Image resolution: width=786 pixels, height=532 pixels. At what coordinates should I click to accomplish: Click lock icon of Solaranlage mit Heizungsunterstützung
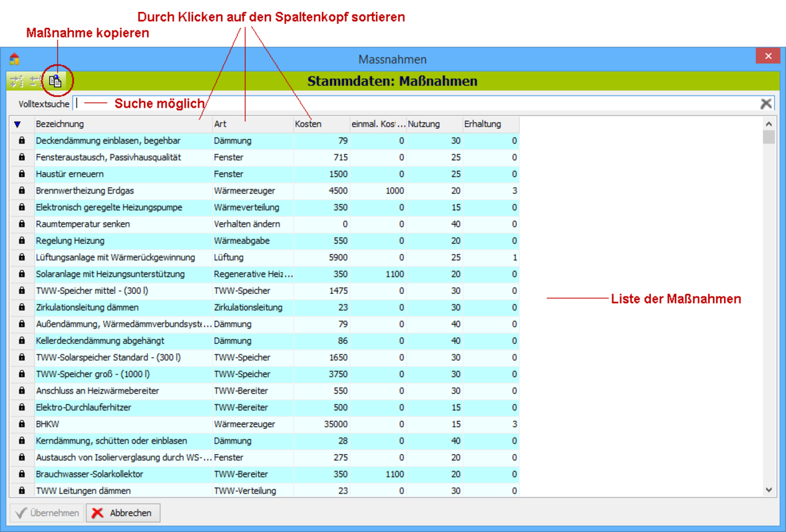coord(21,274)
